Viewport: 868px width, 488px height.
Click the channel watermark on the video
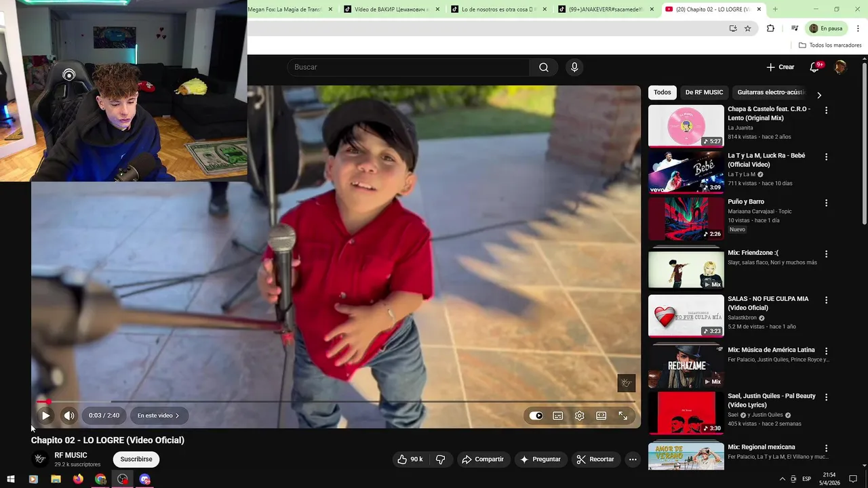click(x=626, y=383)
